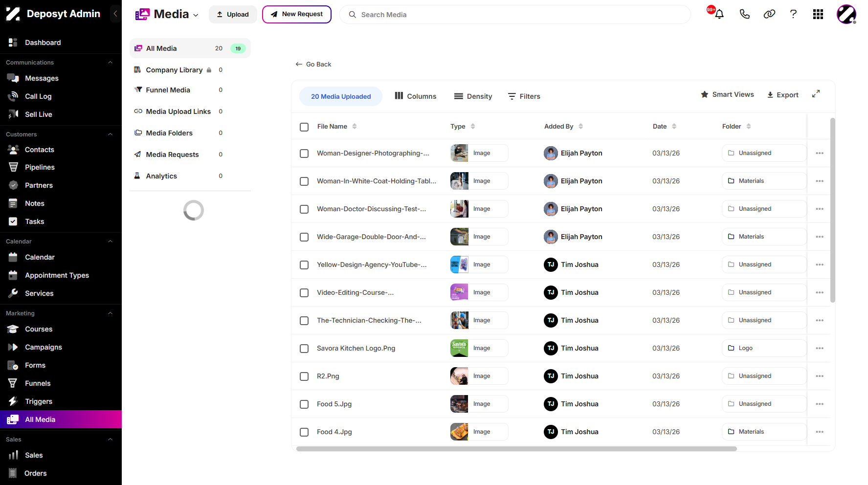Open the link chain icon in header

coord(769,14)
